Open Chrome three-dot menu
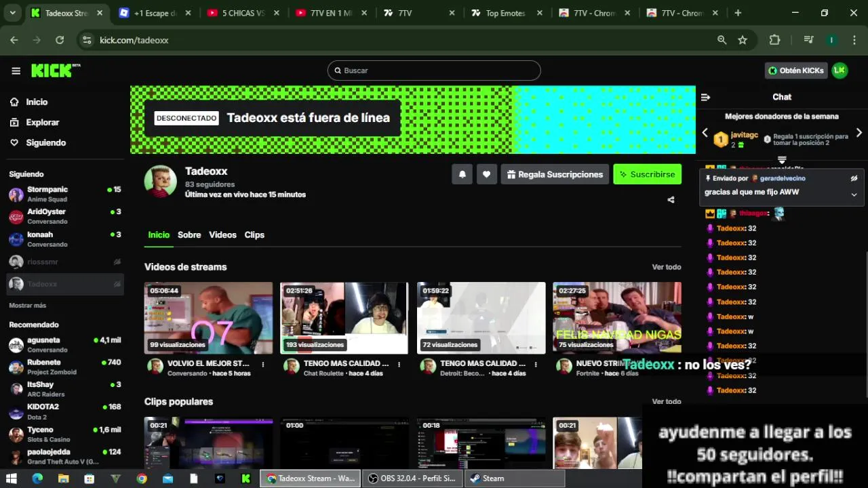 tap(854, 40)
